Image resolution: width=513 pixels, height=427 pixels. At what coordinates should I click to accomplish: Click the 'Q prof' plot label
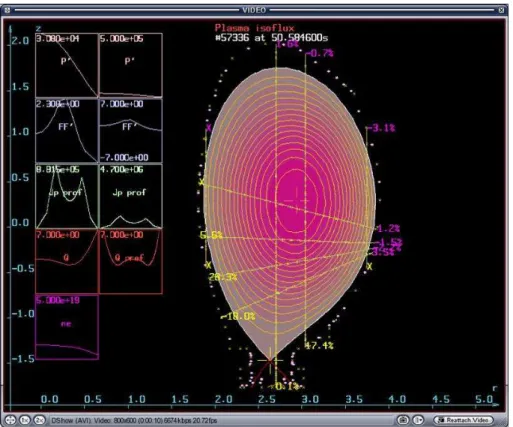click(x=129, y=258)
